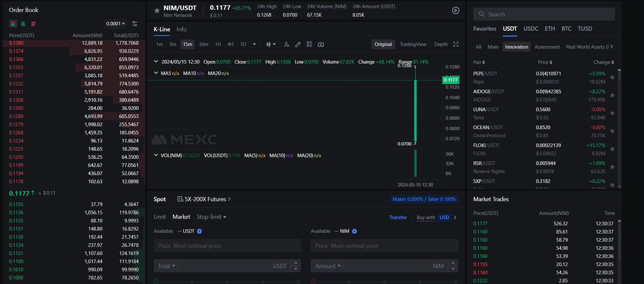The image size is (644, 284).
Task: Open 5X-200X Futures link
Action: pyautogui.click(x=204, y=199)
